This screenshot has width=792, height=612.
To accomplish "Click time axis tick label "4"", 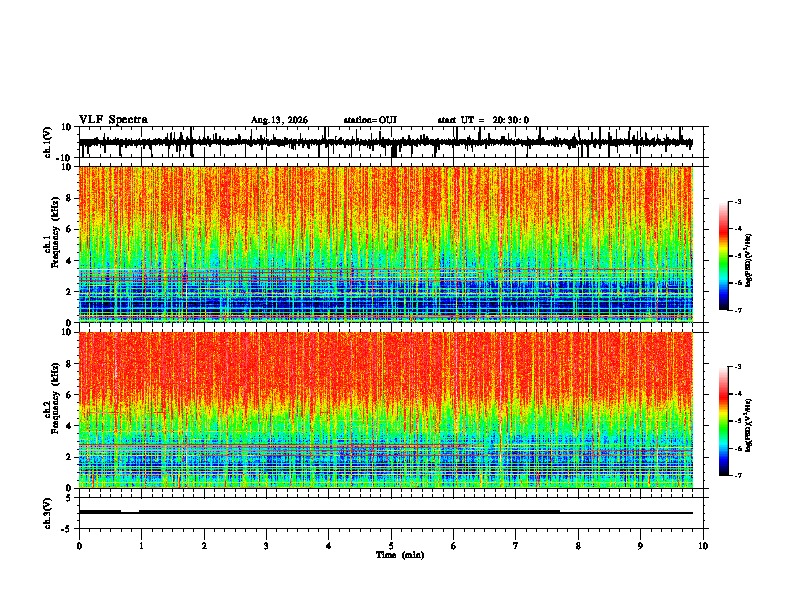I will point(328,546).
